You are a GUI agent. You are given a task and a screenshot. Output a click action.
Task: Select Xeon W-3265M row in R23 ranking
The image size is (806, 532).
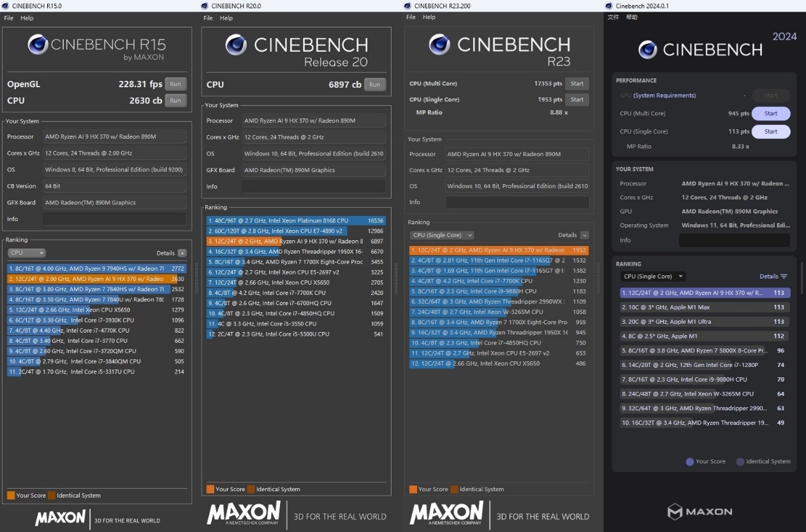click(499, 312)
